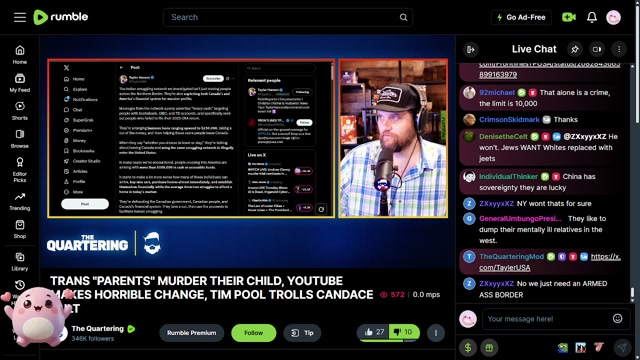The height and width of the screenshot is (360, 640).
Task: Open Trending in sidebar
Action: (x=20, y=201)
